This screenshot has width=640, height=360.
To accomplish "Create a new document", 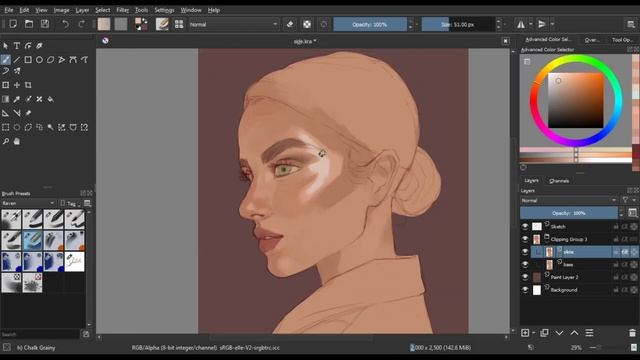I will 13,24.
